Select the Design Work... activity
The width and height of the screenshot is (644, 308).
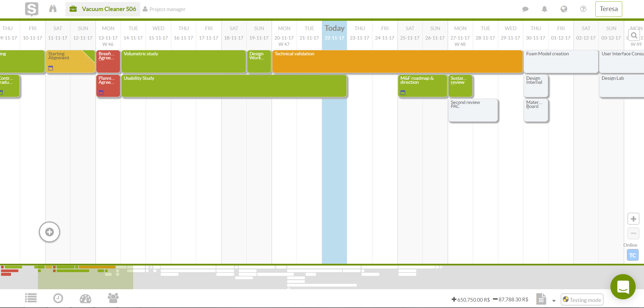coord(259,61)
